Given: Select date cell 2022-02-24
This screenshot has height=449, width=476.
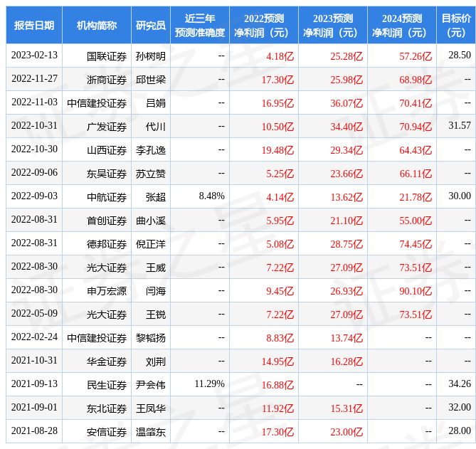Looking at the screenshot, I should click(x=34, y=337).
